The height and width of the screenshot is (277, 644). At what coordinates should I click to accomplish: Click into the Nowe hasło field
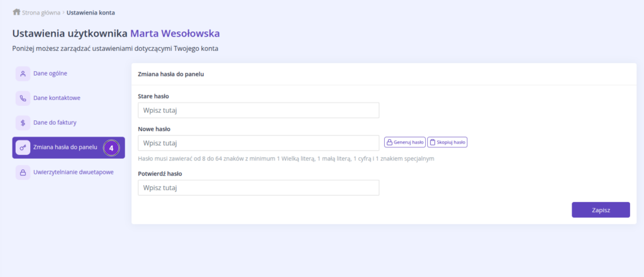coord(258,143)
